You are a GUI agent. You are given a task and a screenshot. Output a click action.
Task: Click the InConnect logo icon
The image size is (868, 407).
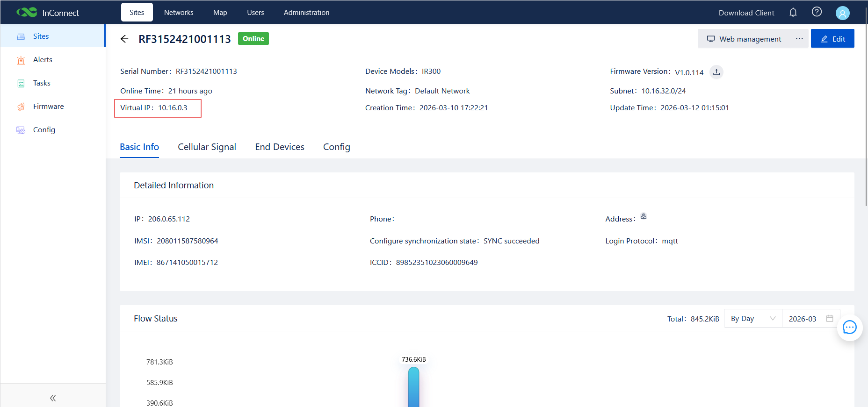point(27,13)
